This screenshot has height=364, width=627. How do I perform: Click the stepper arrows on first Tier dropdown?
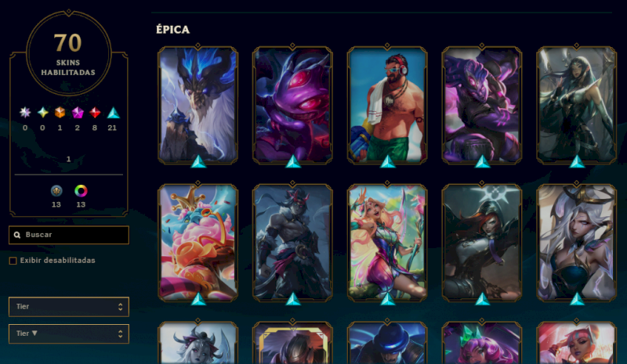(121, 307)
